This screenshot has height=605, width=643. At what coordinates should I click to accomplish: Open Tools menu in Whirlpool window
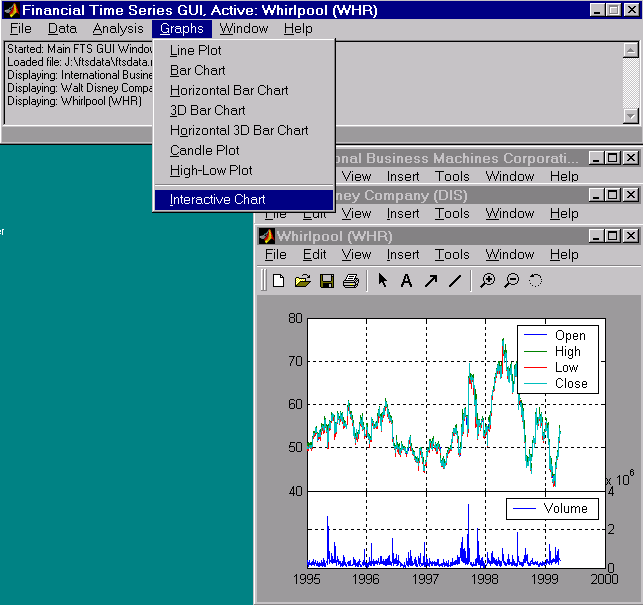(452, 255)
